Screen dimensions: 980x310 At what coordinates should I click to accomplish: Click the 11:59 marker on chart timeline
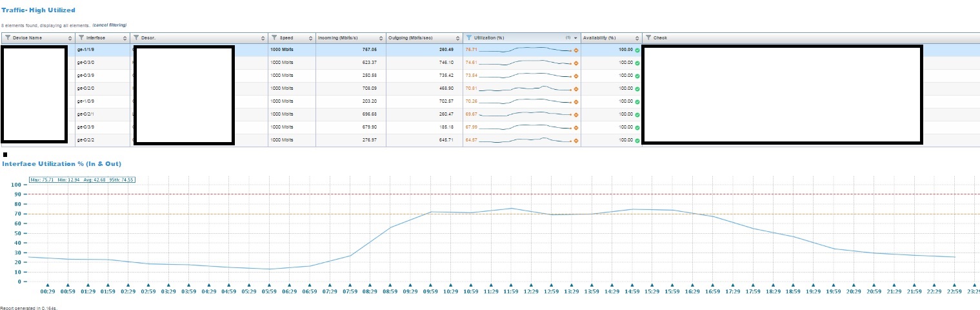(x=511, y=285)
